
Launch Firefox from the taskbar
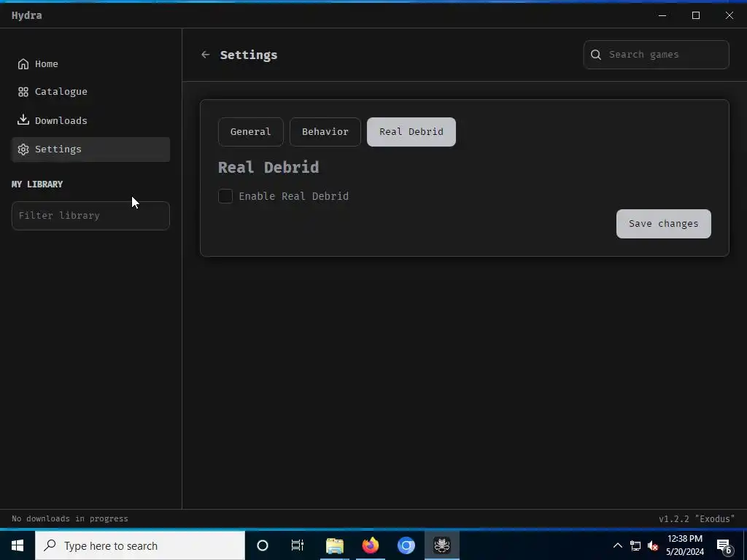pos(370,545)
